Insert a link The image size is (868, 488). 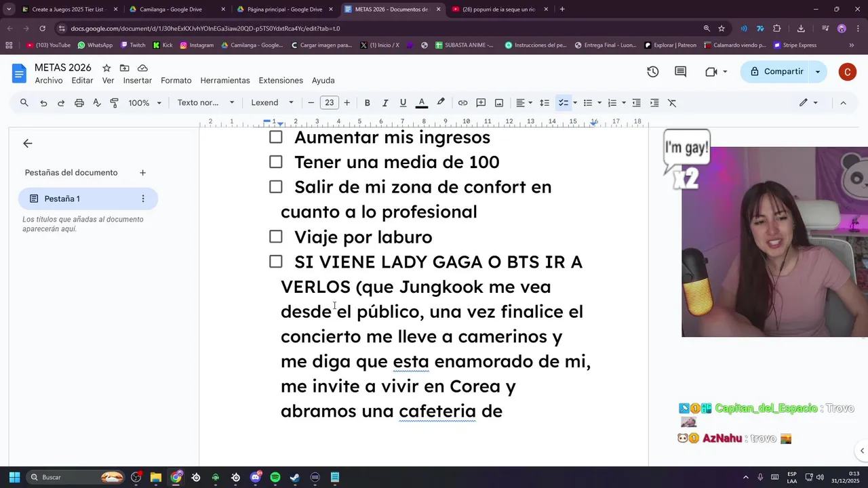[x=462, y=103]
